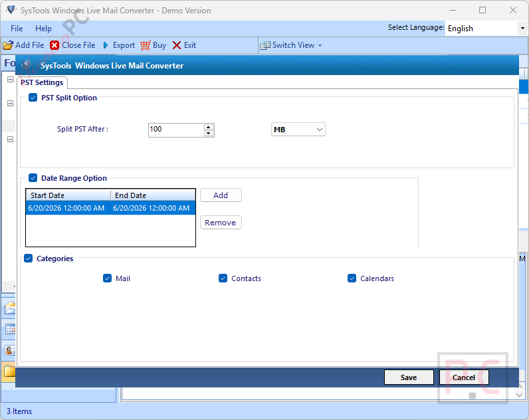Screen dimensions: 529x420
Task: Click the Split PST After input field
Action: point(176,130)
